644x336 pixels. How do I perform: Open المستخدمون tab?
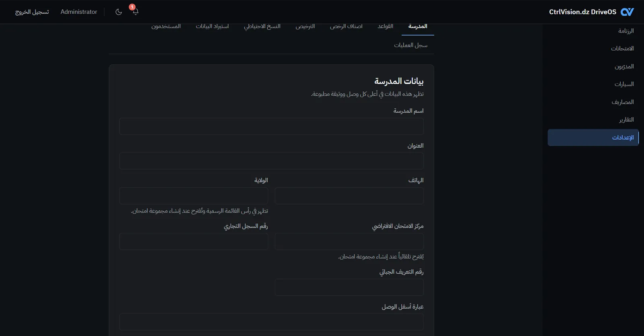[166, 27]
